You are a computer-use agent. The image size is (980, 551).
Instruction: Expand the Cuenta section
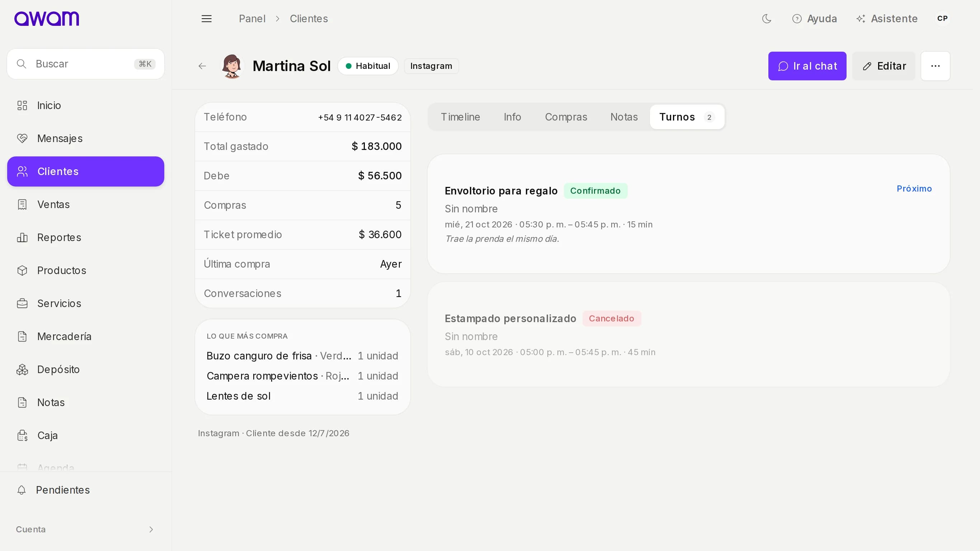click(86, 529)
